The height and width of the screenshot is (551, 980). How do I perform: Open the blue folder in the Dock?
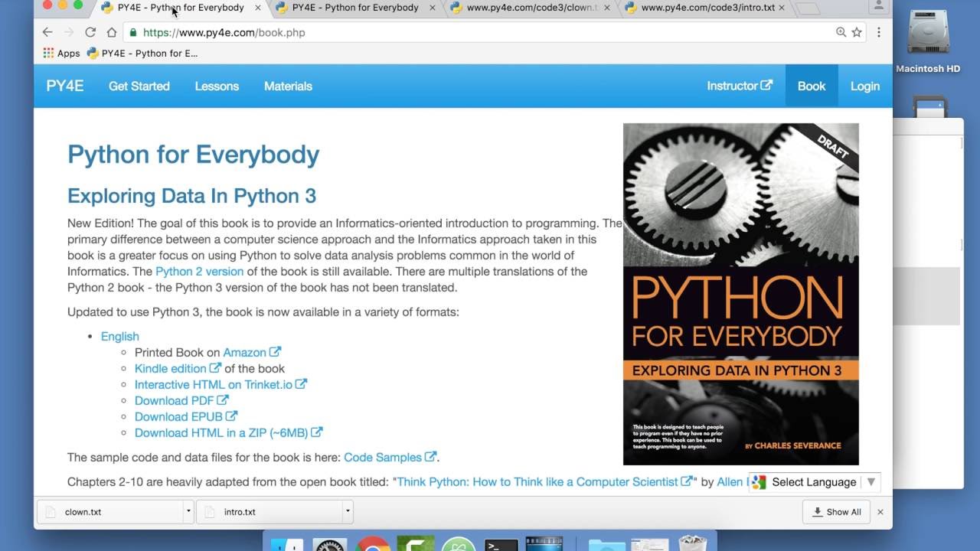(x=606, y=544)
